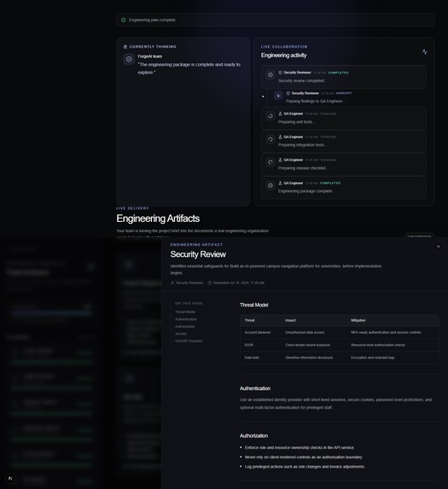
Task: Click the Authorization section heading in document body
Action: (x=253, y=436)
